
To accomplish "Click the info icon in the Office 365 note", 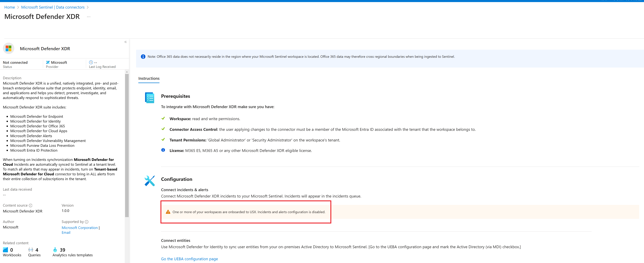I will point(143,57).
